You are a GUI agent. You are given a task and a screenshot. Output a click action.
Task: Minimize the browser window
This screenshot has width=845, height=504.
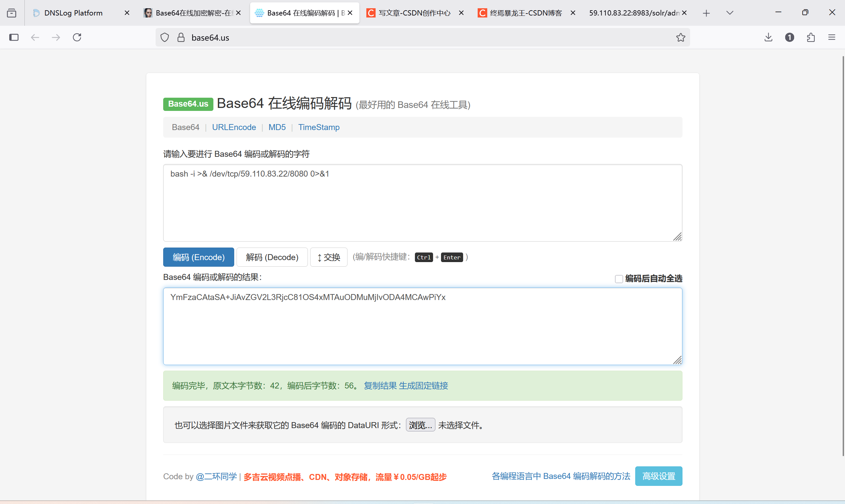pyautogui.click(x=778, y=13)
